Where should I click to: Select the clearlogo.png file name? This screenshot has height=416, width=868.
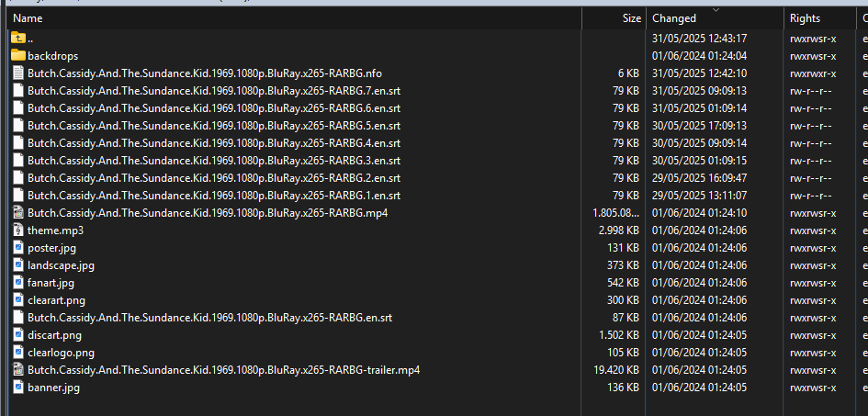[61, 353]
